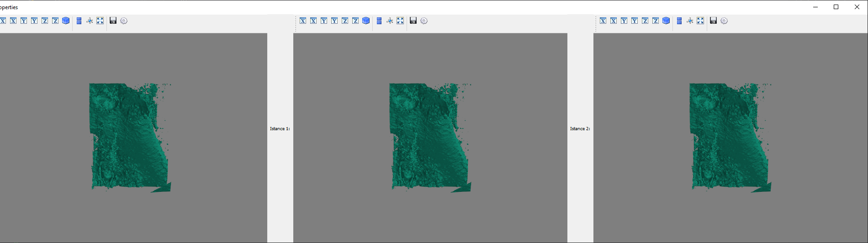Toggle the axes icon in the left viewer toolbar
Image resolution: width=868 pixels, height=243 pixels.
coord(90,21)
